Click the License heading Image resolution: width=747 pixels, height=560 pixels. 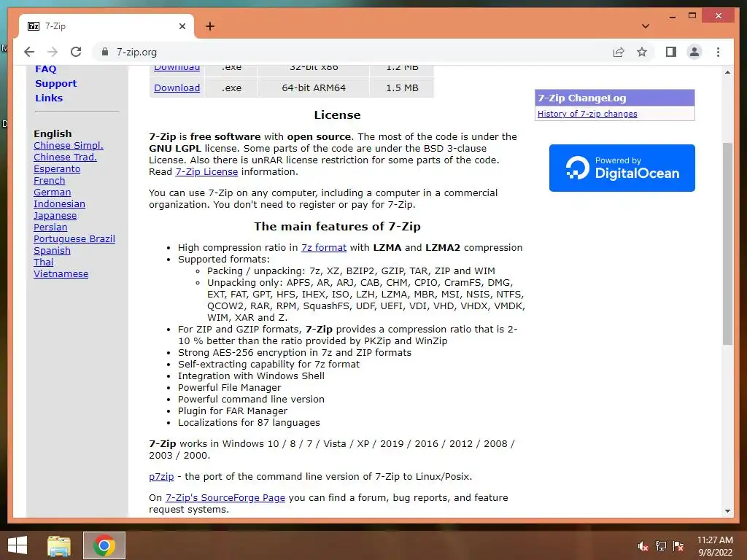coord(337,114)
